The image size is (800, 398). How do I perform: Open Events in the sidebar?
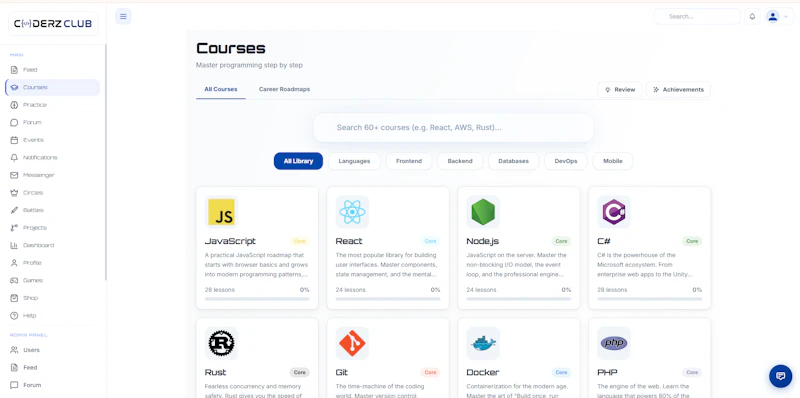[x=53, y=140]
